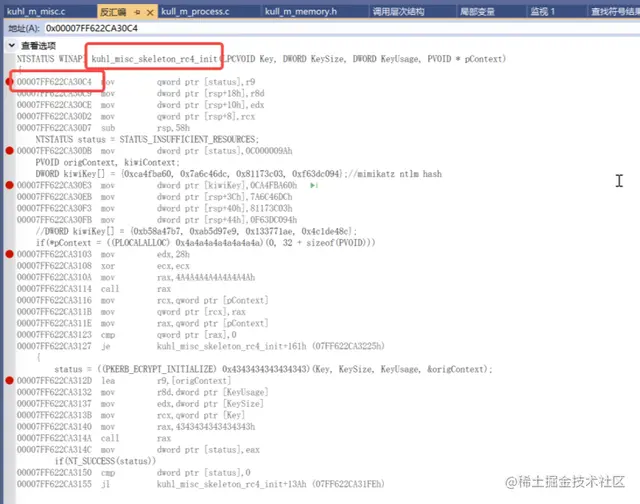
Task: Click the green run-to-here arrow after 0CA4FBA60h
Action: coord(313,186)
